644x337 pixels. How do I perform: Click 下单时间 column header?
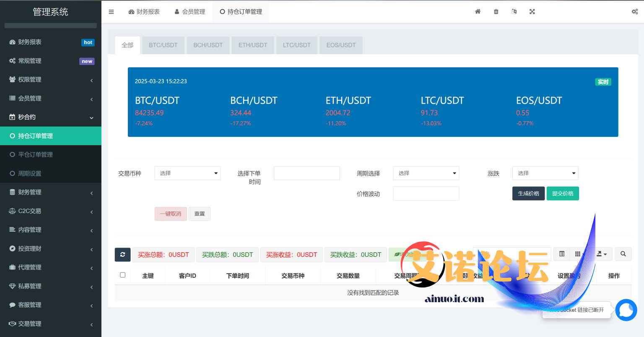pyautogui.click(x=238, y=276)
